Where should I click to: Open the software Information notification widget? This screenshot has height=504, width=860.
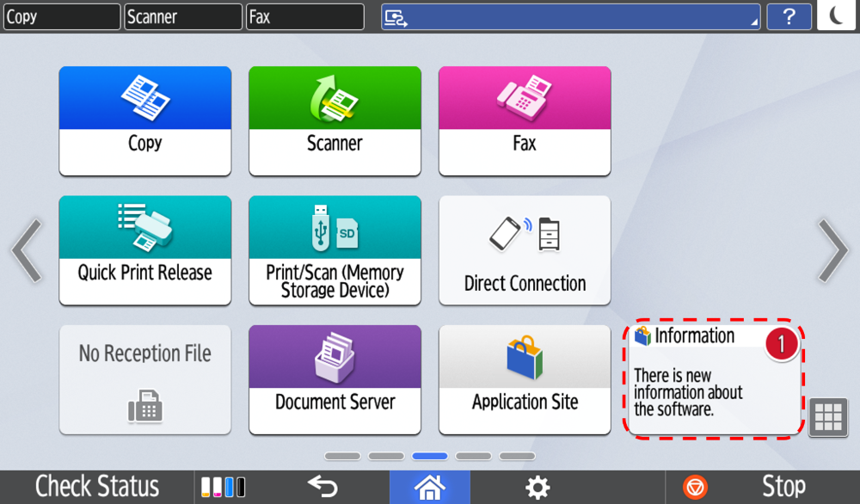coord(716,380)
